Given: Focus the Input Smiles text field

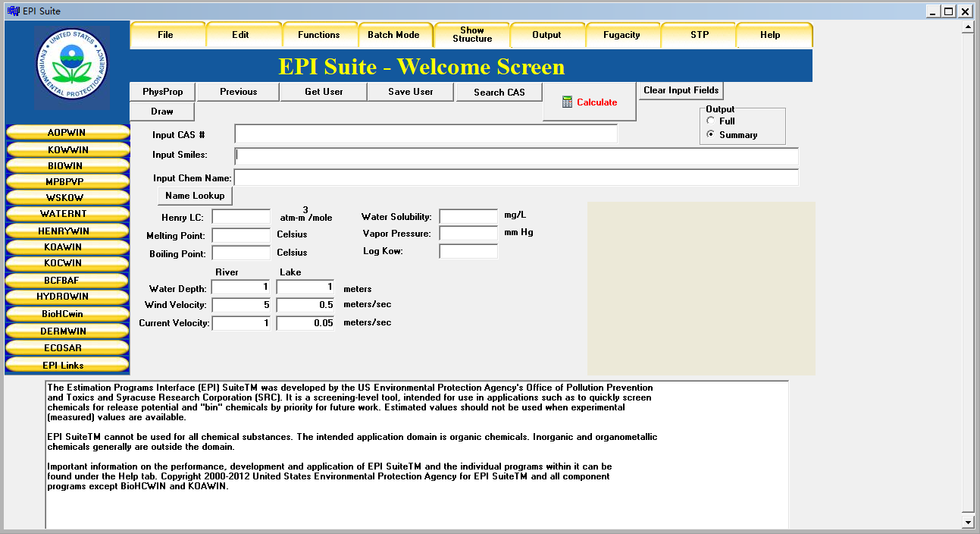Looking at the screenshot, I should tap(516, 156).
